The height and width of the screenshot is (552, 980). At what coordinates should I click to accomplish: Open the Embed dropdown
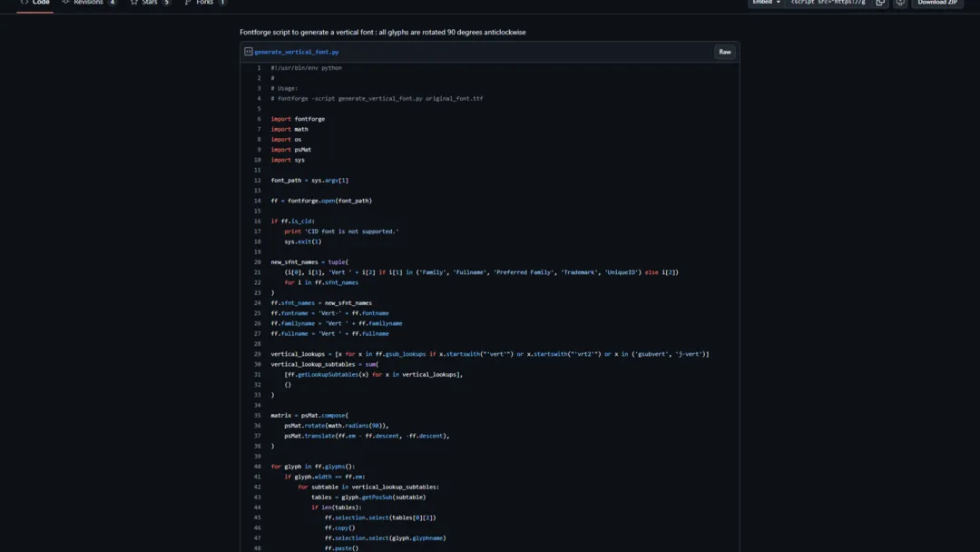pos(765,4)
